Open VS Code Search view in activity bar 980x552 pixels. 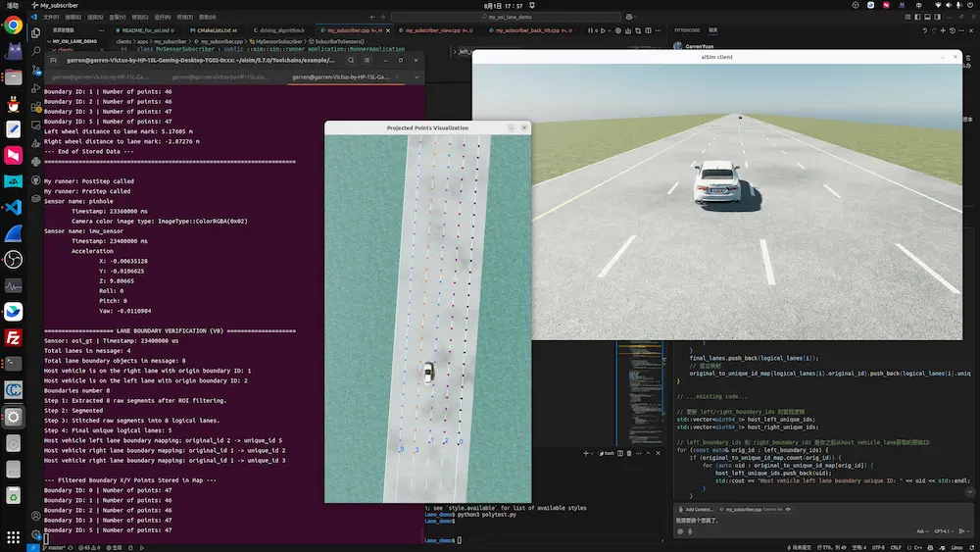point(35,51)
